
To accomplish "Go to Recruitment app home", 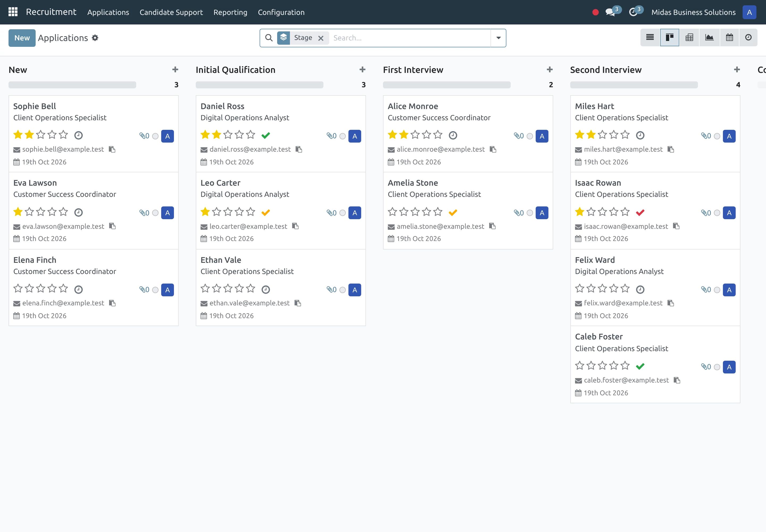I will 51,12.
